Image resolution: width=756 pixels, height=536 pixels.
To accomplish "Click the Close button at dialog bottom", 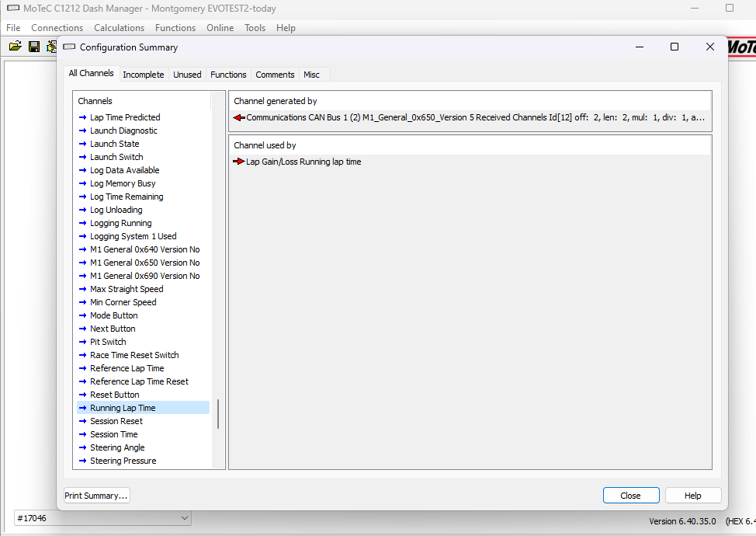I will point(630,496).
